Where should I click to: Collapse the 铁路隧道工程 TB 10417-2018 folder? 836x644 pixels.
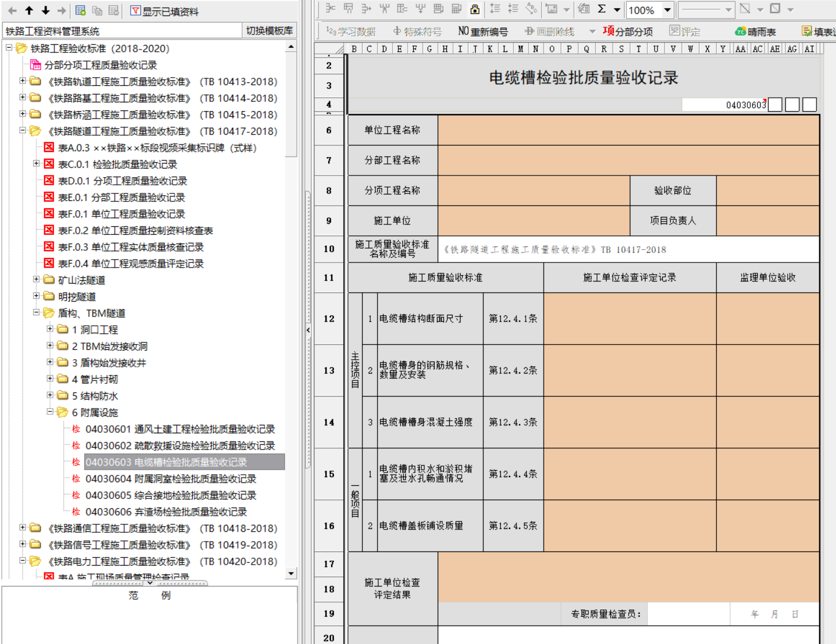[22, 131]
